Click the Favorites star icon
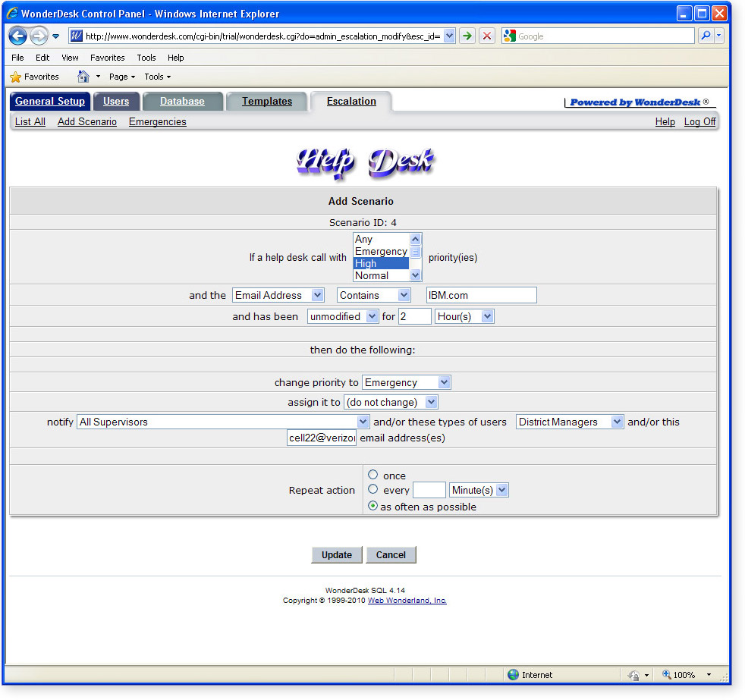Screen dimensions: 745x700 [16, 77]
